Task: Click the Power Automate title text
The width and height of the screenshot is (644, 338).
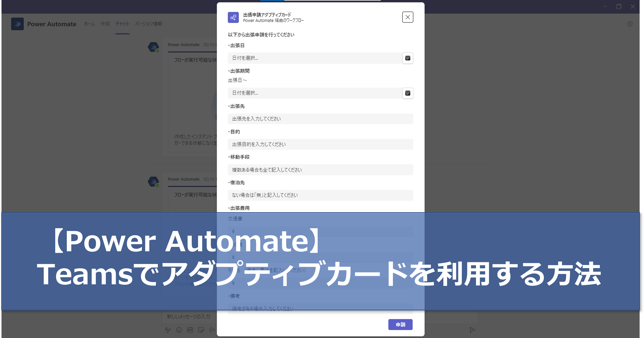Action: coord(52,24)
